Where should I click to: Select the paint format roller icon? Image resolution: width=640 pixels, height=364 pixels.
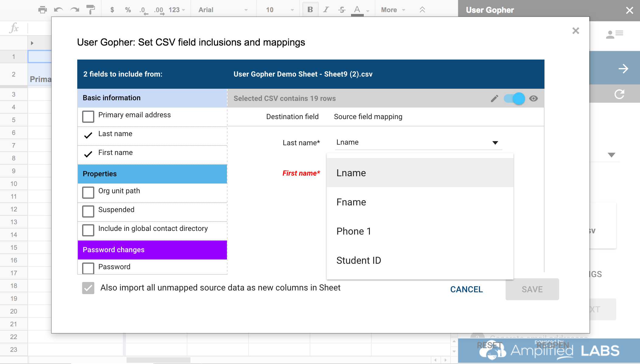pyautogui.click(x=90, y=10)
